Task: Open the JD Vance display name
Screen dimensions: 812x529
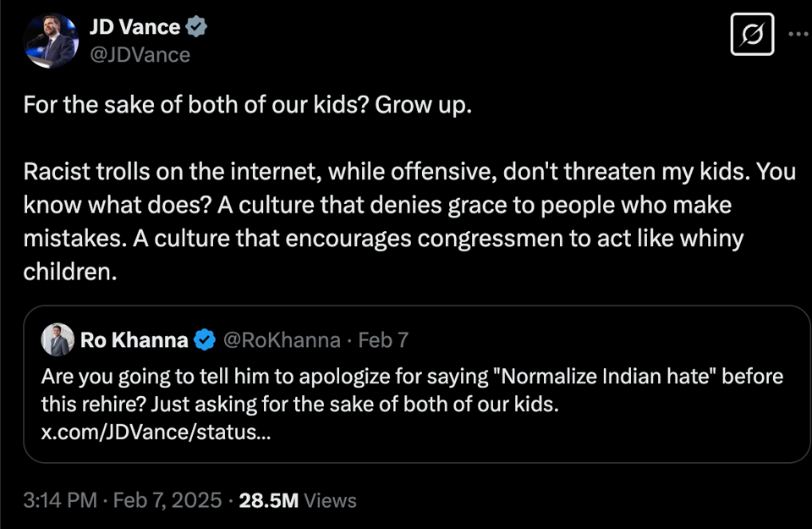Action: click(134, 27)
